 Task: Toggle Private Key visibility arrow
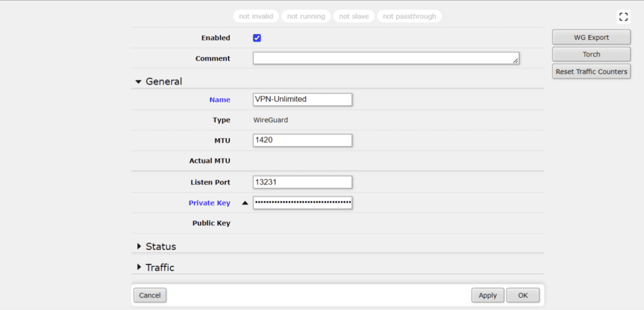[245, 203]
